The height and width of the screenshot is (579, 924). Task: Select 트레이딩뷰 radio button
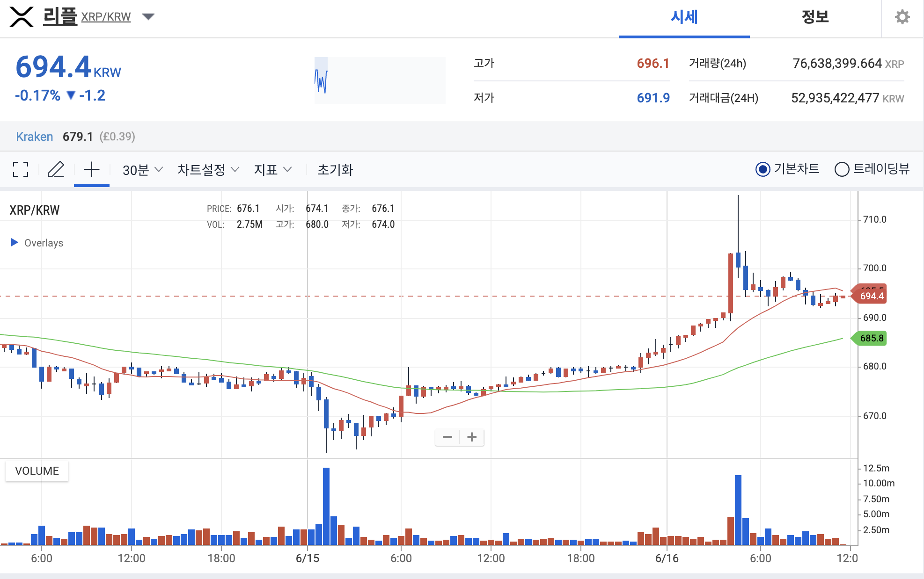point(842,169)
